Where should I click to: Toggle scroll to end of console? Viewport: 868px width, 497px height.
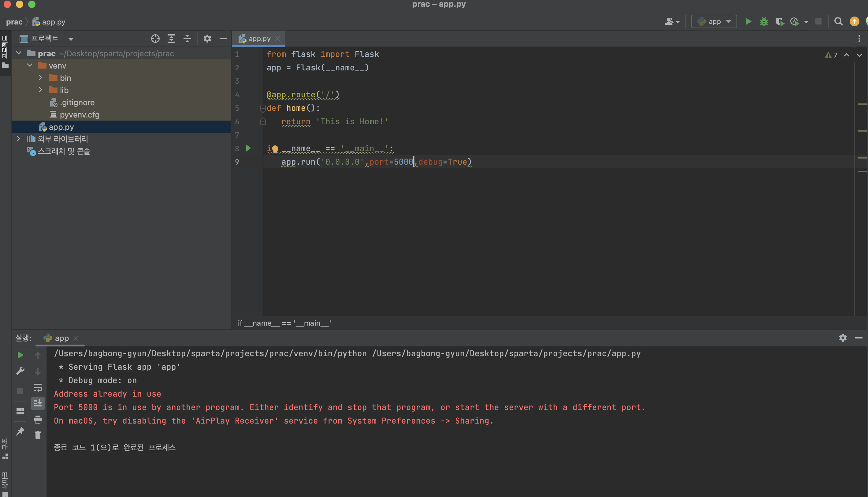tap(38, 403)
